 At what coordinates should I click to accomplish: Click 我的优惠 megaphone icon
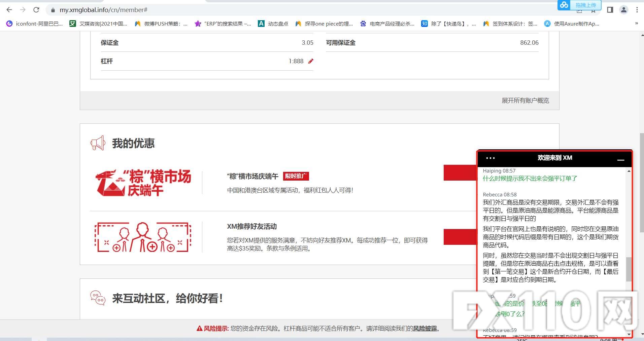tap(98, 143)
